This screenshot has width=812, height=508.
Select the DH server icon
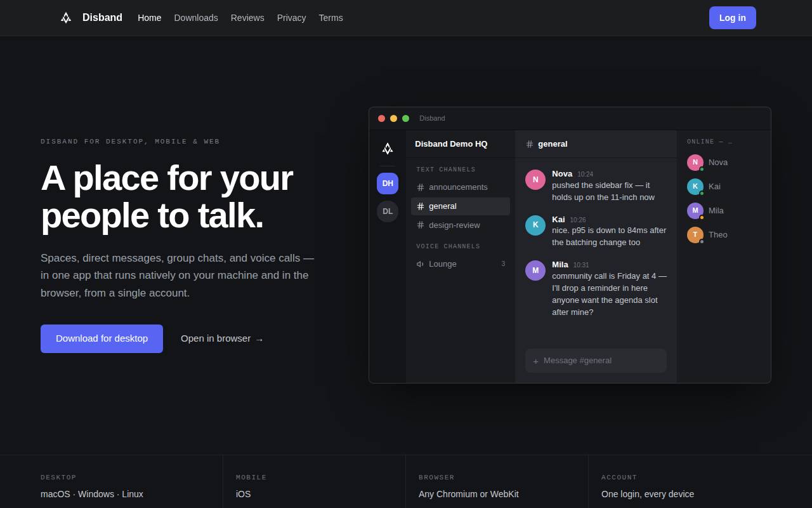388,184
